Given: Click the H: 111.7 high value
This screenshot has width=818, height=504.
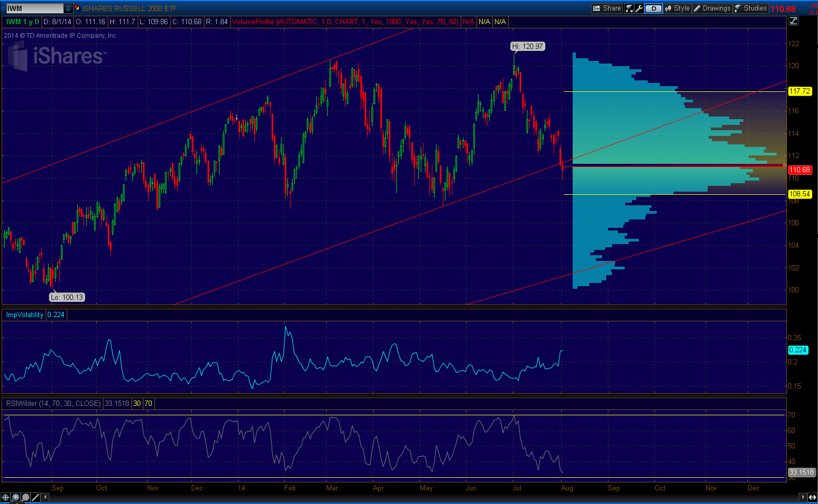Looking at the screenshot, I should click(x=122, y=22).
